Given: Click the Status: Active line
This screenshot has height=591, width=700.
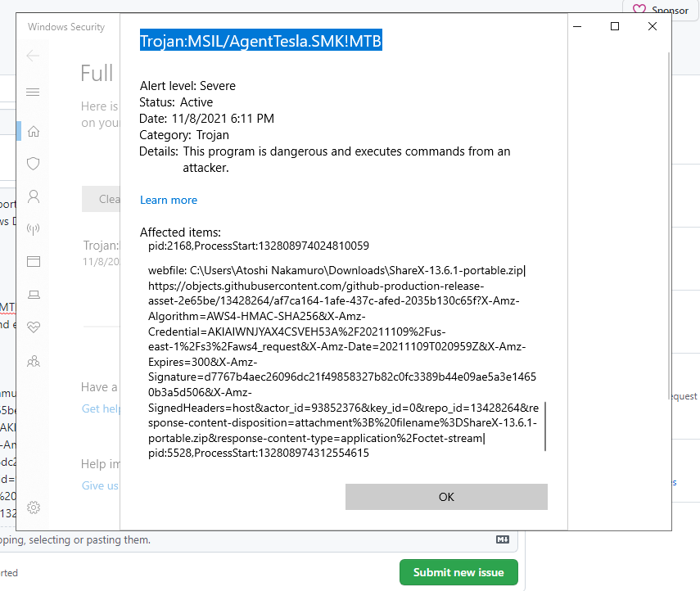Looking at the screenshot, I should (176, 102).
